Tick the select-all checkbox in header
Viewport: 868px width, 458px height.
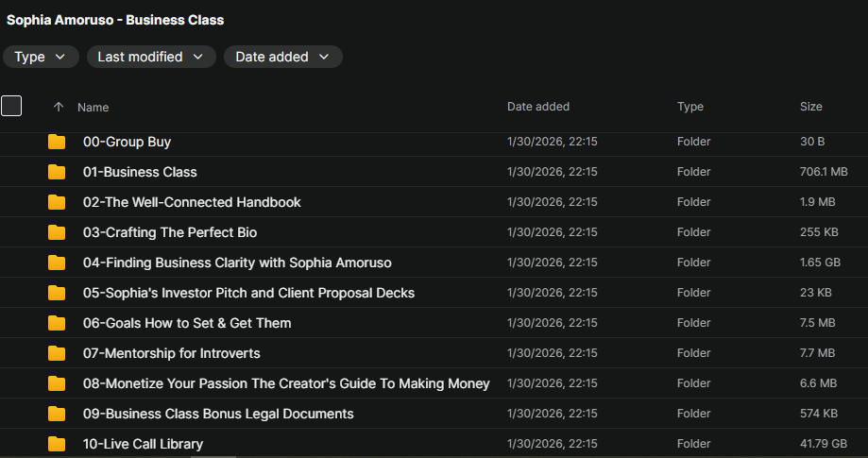(11, 106)
